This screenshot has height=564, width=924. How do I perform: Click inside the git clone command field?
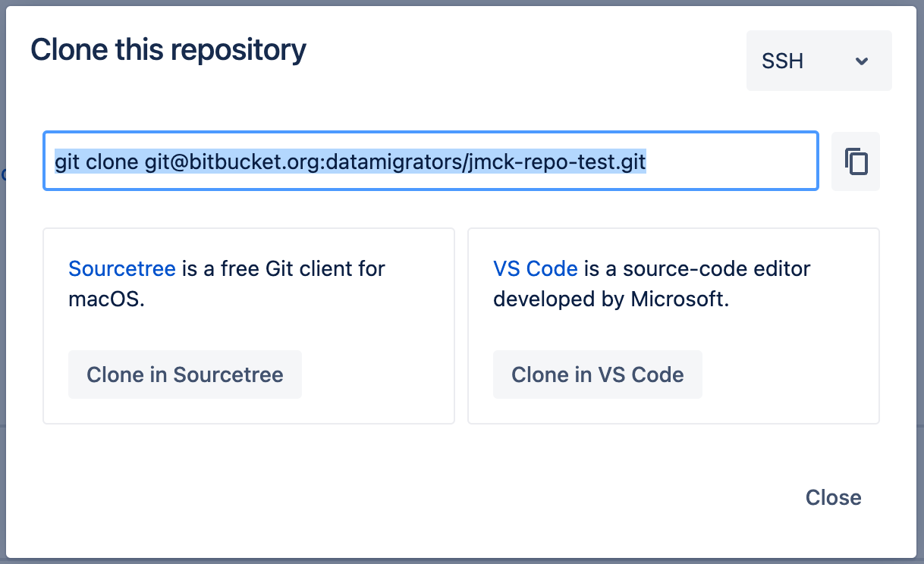430,161
